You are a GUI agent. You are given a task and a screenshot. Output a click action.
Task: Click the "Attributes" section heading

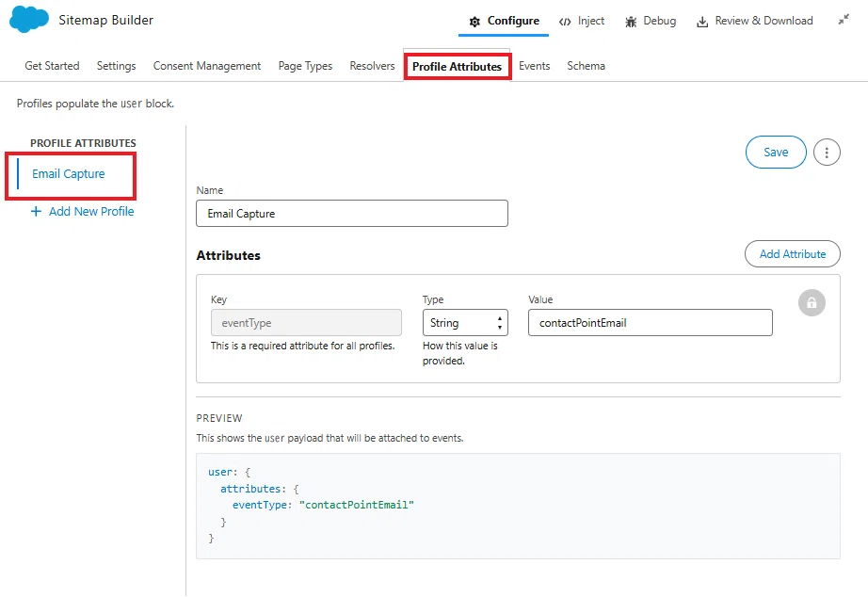pos(229,255)
